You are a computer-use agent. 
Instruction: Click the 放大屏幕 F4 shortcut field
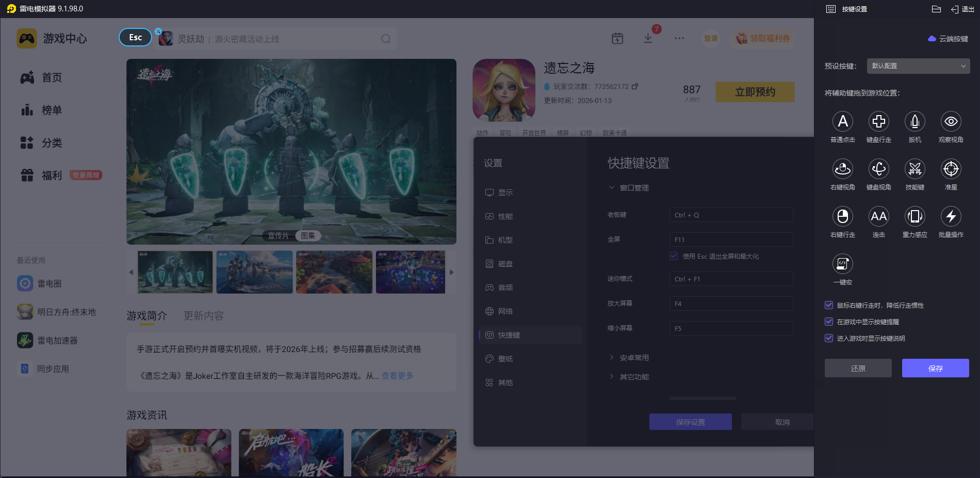731,304
